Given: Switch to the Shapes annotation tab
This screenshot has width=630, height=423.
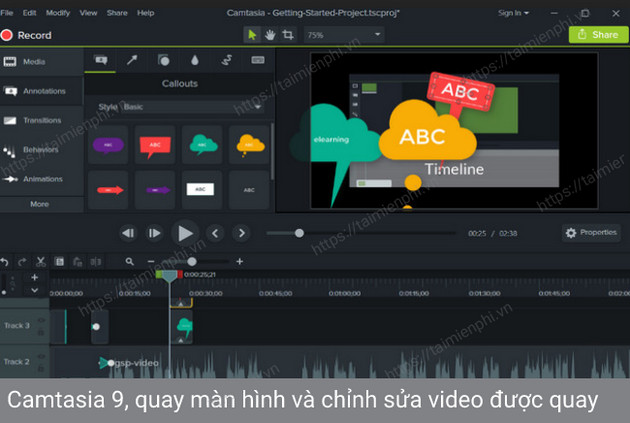Looking at the screenshot, I should point(164,61).
